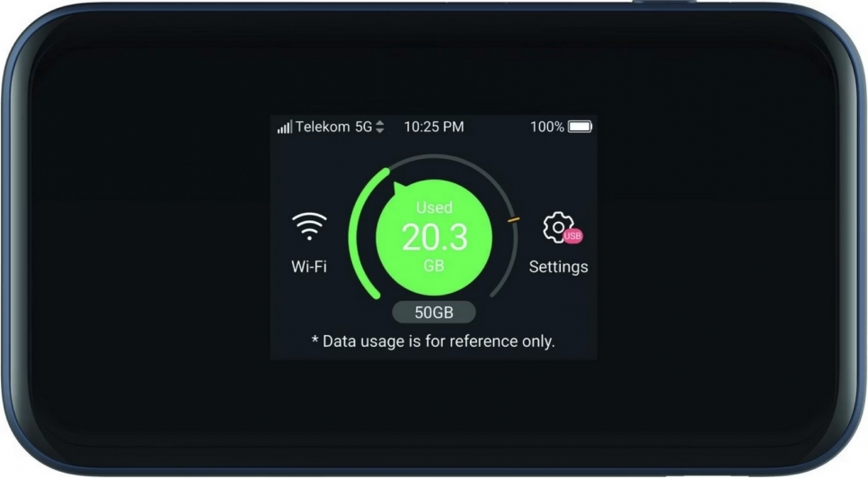This screenshot has width=868, height=478.
Task: Tap the Wi-Fi text label
Action: (x=309, y=267)
